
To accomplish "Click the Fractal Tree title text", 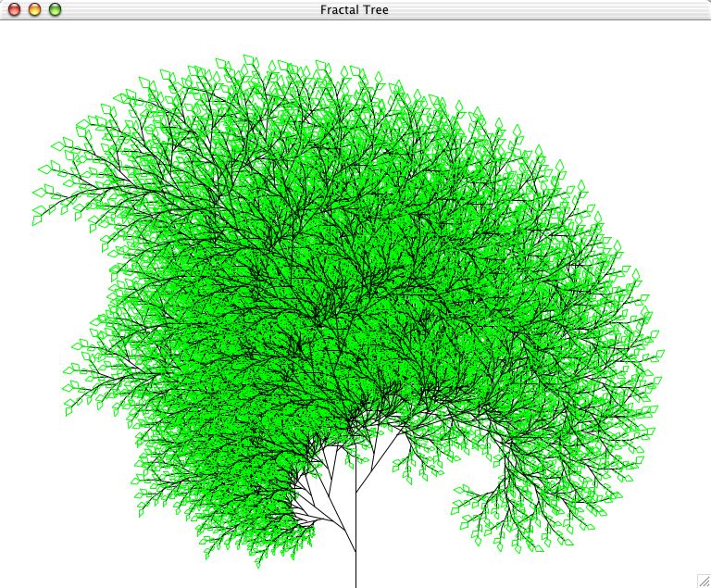I will coord(355,10).
